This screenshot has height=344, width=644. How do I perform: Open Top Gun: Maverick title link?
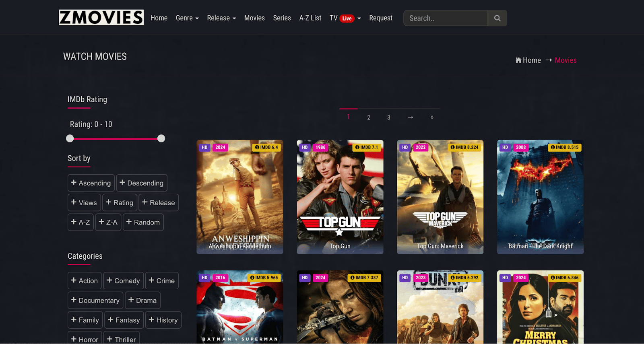(440, 246)
